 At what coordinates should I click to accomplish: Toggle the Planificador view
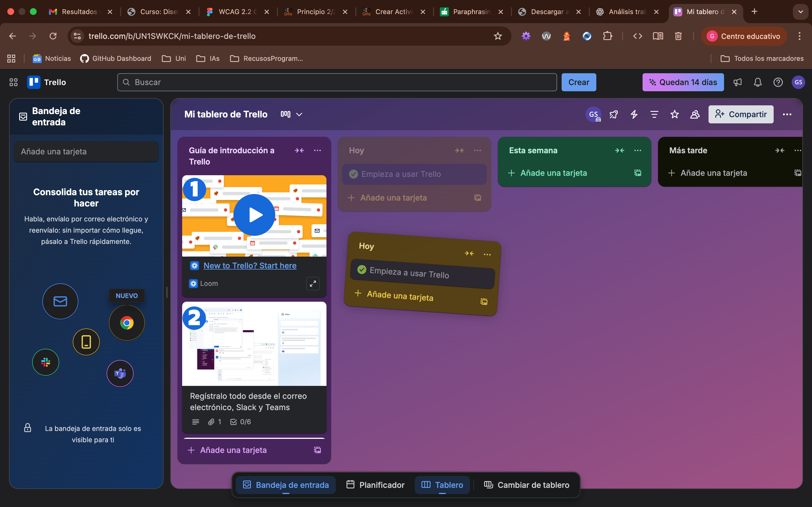(x=375, y=485)
